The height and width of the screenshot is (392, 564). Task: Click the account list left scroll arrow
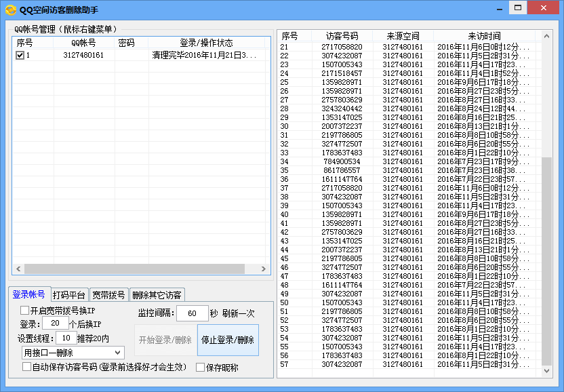(x=18, y=269)
